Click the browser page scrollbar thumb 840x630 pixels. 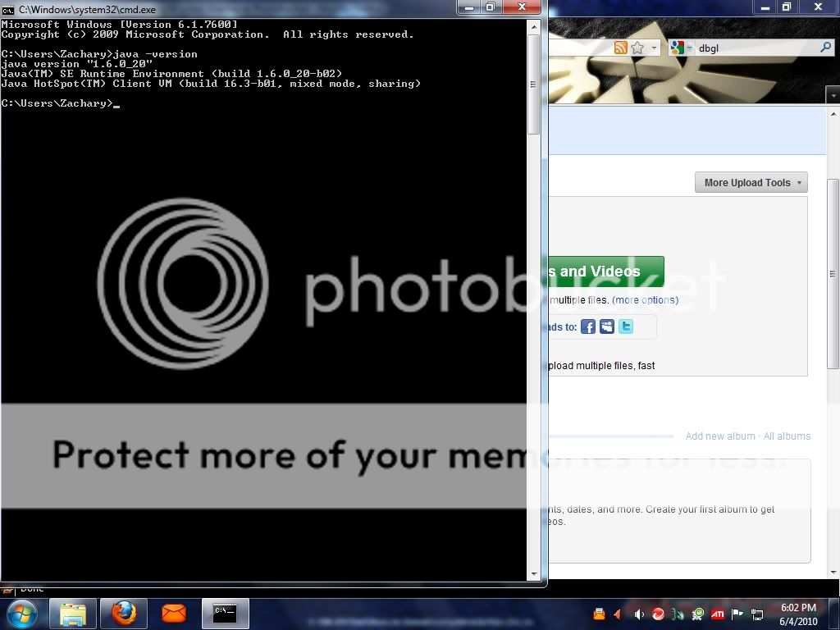[x=833, y=273]
